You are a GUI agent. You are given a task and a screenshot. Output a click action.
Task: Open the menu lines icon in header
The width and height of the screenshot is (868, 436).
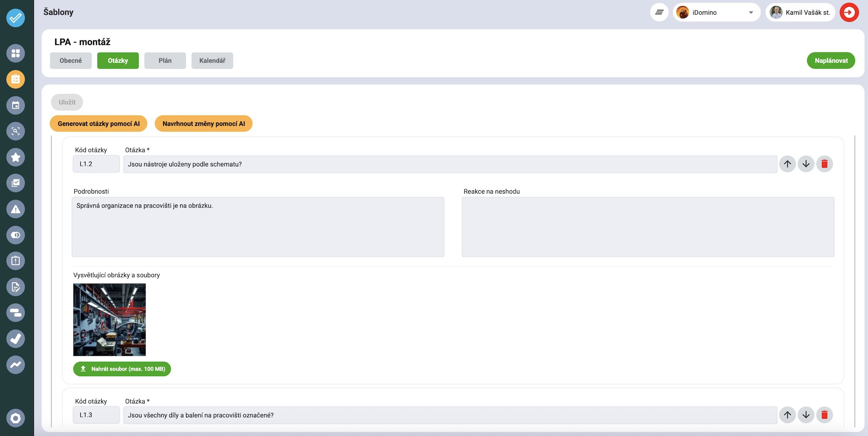coord(659,13)
